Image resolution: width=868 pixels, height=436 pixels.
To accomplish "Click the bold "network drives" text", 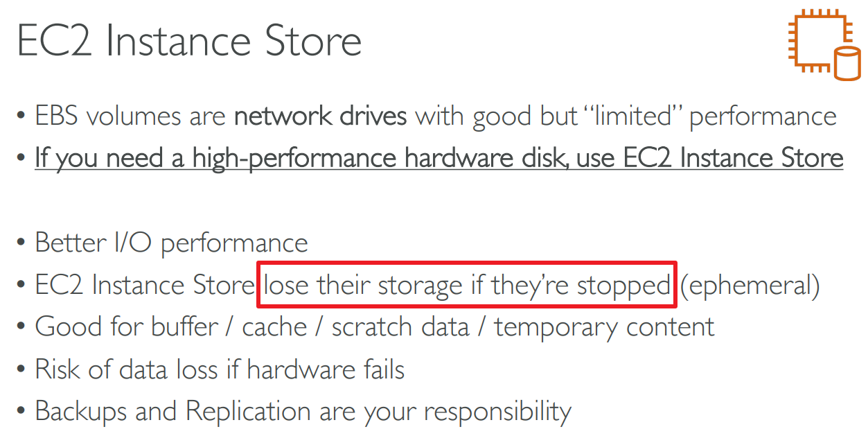I will click(321, 116).
